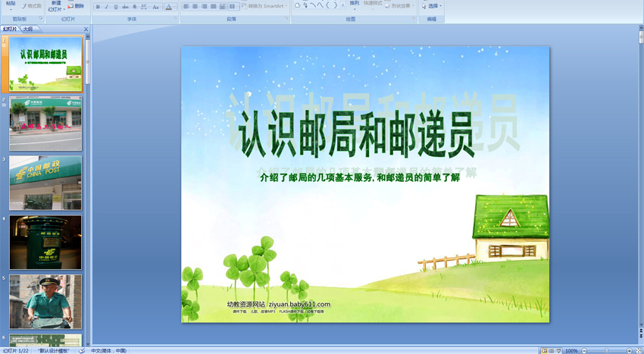This screenshot has width=644, height=354.
Task: Switch to Normal view in status bar
Action: click(544, 350)
